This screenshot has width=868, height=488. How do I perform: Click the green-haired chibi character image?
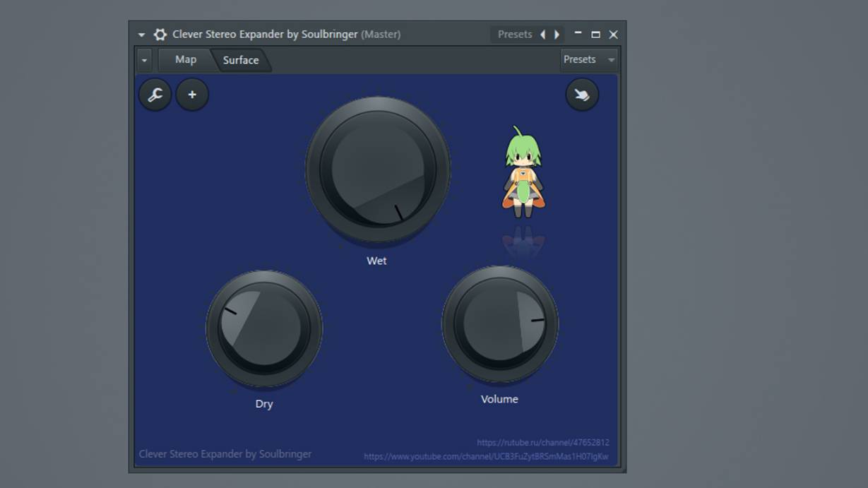point(523,172)
